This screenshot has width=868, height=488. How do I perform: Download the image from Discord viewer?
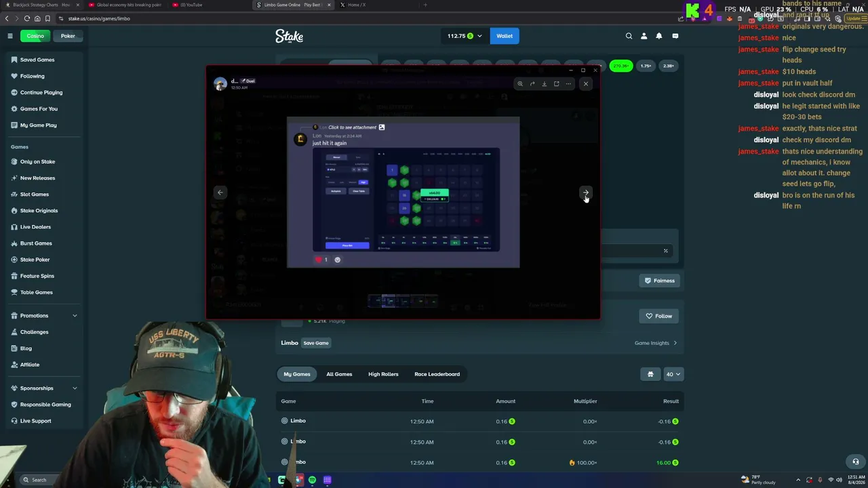tap(544, 84)
